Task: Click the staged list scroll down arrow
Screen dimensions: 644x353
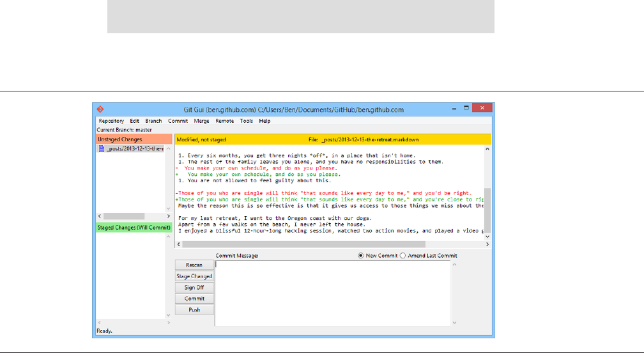Action: [x=169, y=316]
